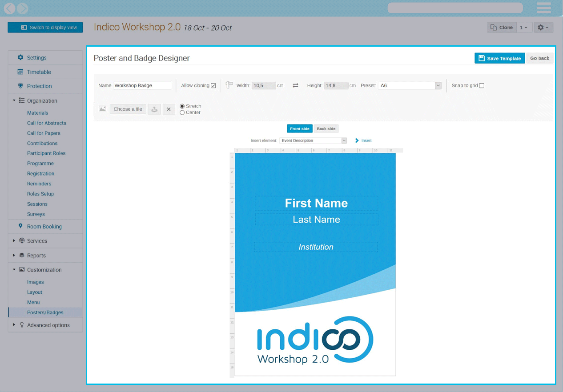Click the Timetable calendar icon

click(x=20, y=72)
